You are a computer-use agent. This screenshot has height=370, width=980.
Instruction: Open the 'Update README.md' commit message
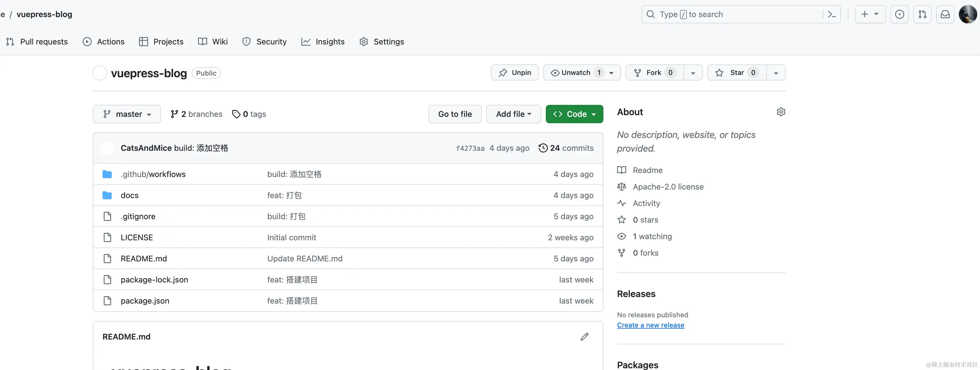click(x=305, y=258)
